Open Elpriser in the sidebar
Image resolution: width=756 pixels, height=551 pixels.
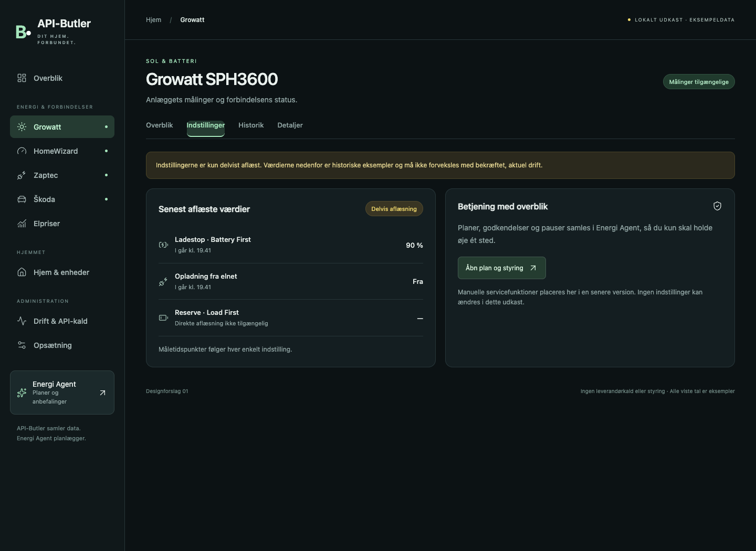pos(62,224)
